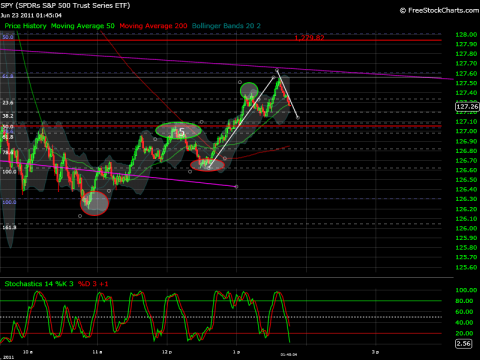Viewport: 480px width, 360px height.
Task: Click the 10 a time axis label
Action: pos(28,352)
